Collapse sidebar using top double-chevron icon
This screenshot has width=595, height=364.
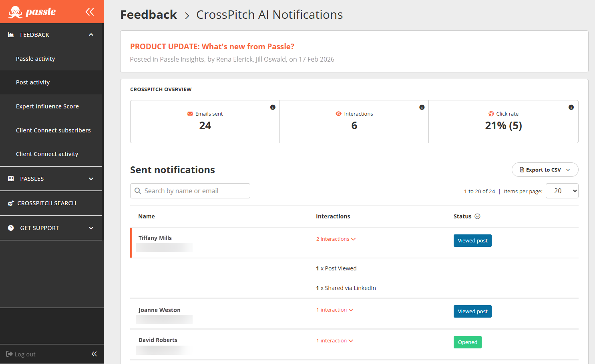(x=90, y=12)
